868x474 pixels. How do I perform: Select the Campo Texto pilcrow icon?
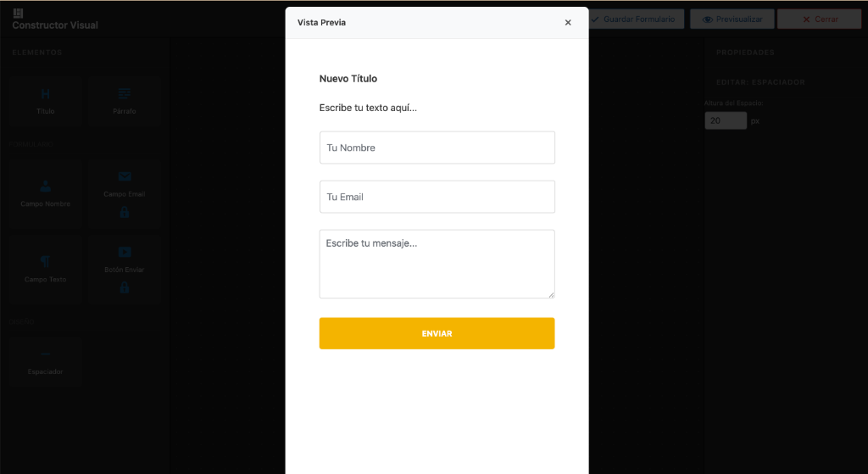46,261
